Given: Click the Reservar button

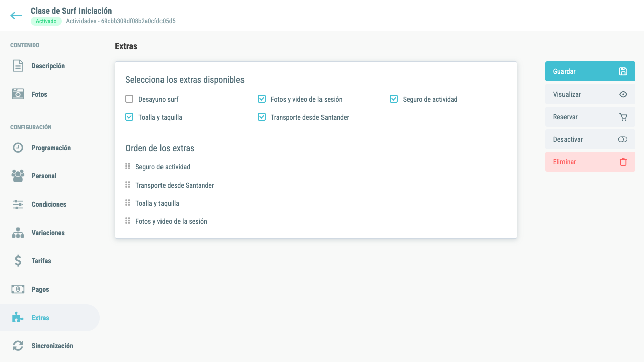Looking at the screenshot, I should [590, 117].
